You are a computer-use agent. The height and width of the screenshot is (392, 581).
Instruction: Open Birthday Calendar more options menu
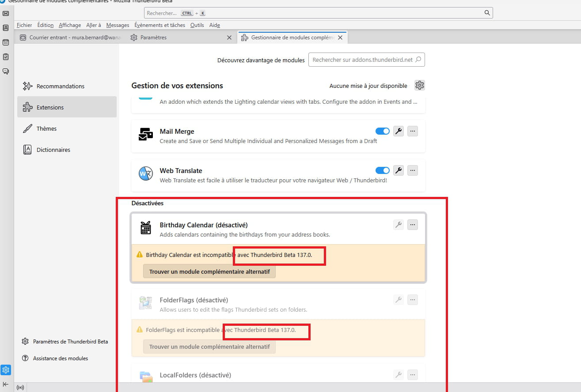tap(413, 225)
